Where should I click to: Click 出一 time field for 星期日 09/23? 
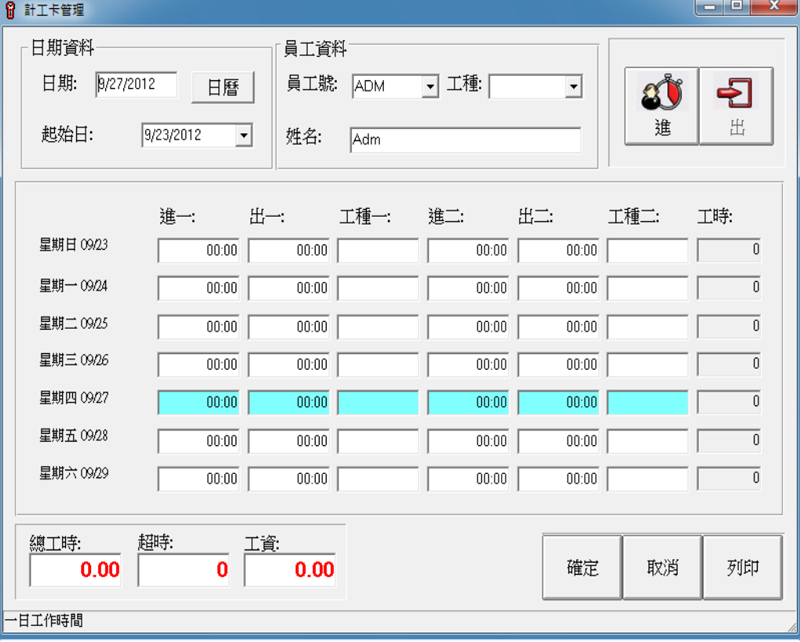click(x=289, y=250)
